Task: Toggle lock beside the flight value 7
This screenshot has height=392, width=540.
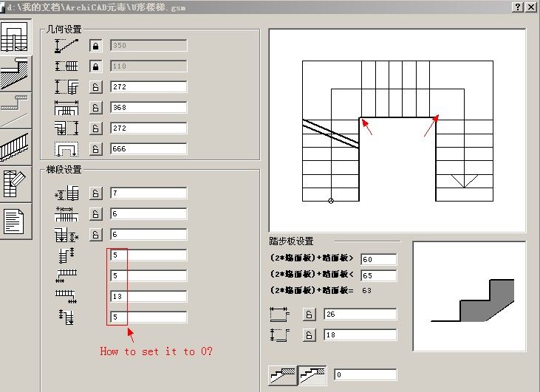Action: click(x=96, y=193)
